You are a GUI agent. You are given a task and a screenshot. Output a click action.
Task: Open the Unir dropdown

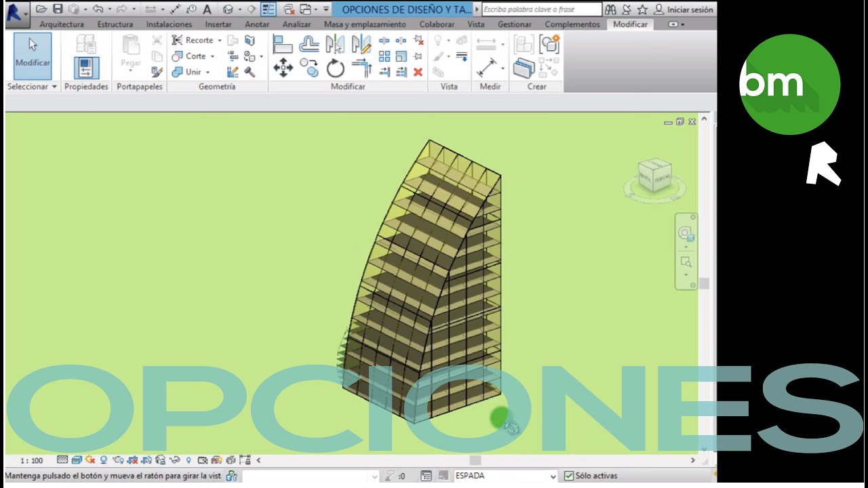[x=208, y=72]
